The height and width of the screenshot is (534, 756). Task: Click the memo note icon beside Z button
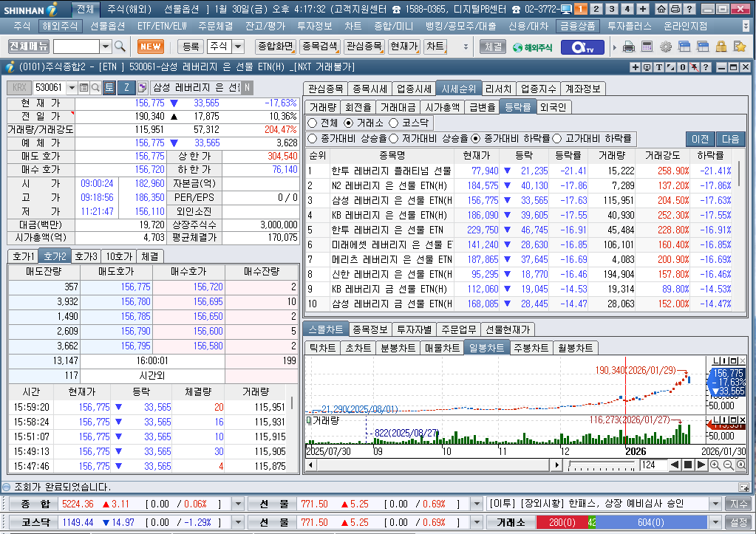142,87
